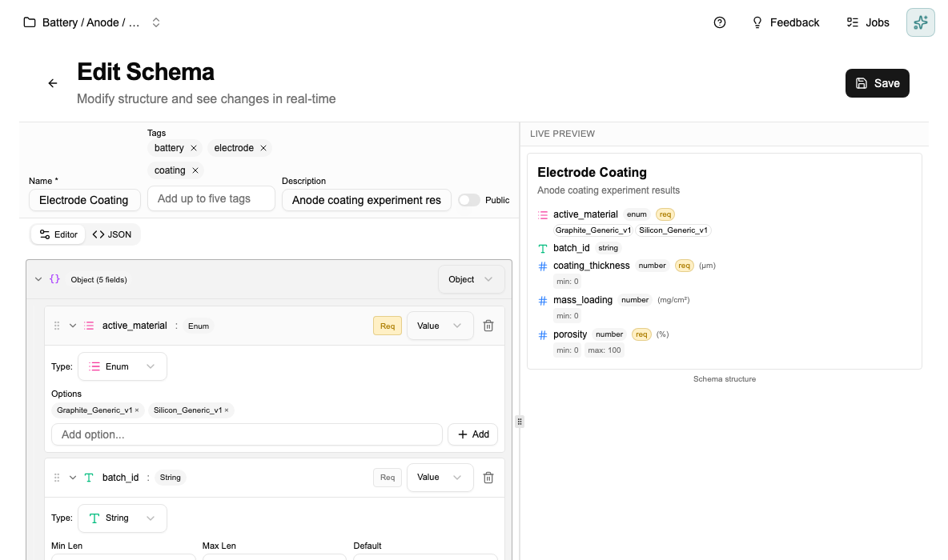The width and height of the screenshot is (948, 560).
Task: Click the sparkle AI assistant button
Action: (x=920, y=22)
